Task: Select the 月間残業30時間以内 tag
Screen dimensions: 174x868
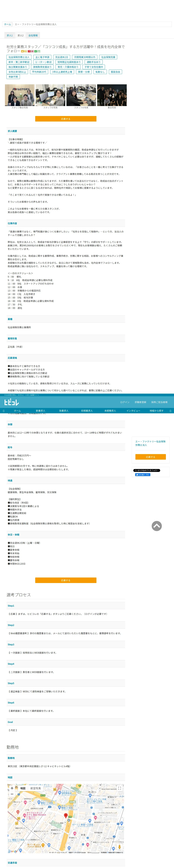Action: (85, 57)
